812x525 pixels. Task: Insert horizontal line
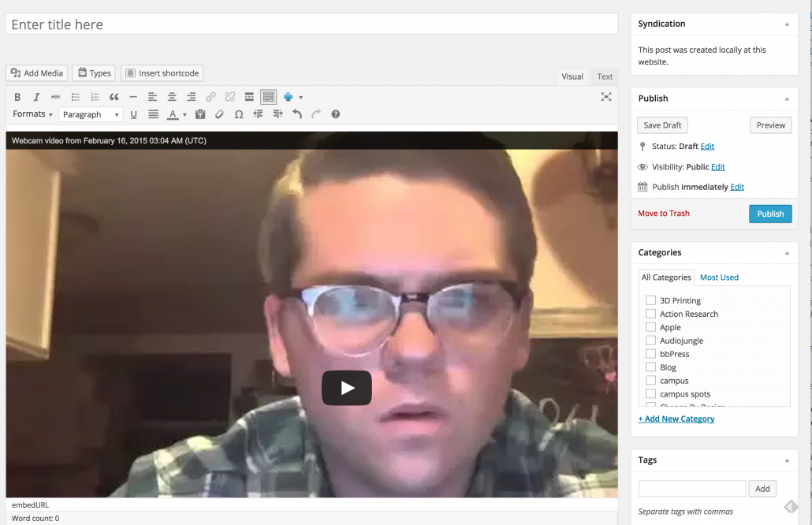pos(133,97)
